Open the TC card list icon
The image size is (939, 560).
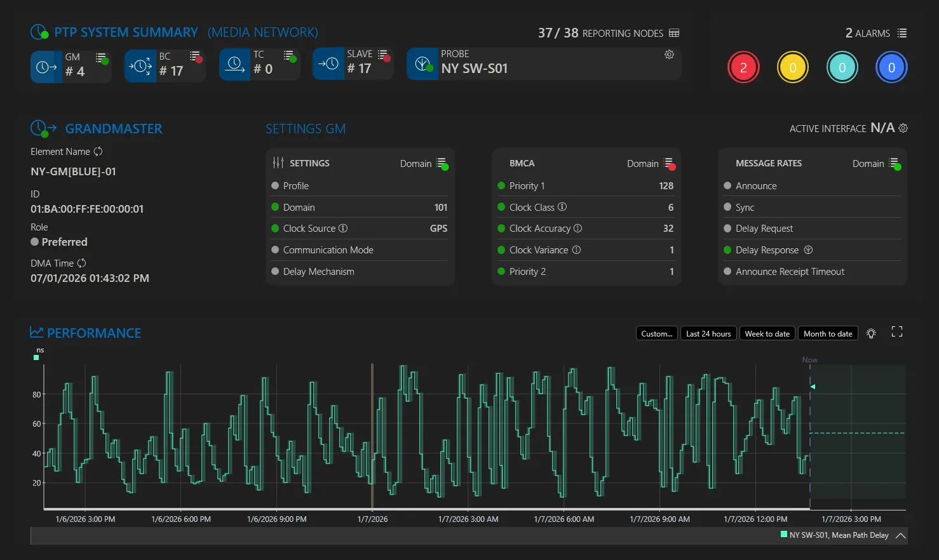(x=289, y=56)
